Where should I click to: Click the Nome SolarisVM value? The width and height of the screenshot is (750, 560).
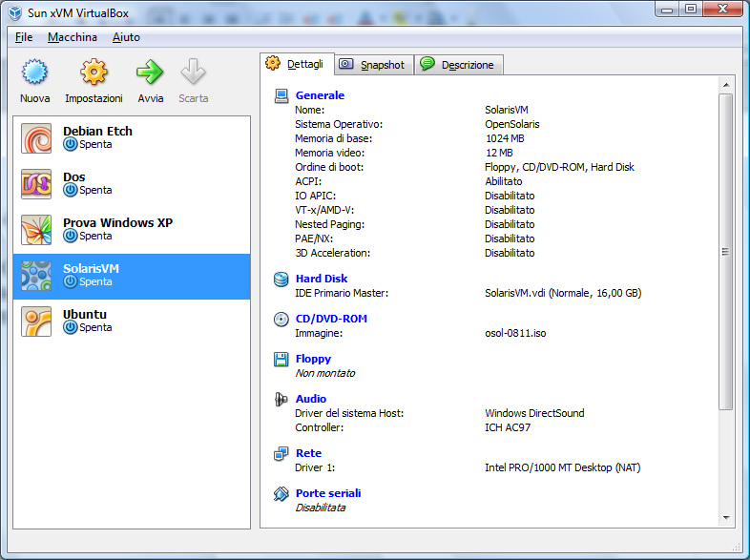point(506,110)
